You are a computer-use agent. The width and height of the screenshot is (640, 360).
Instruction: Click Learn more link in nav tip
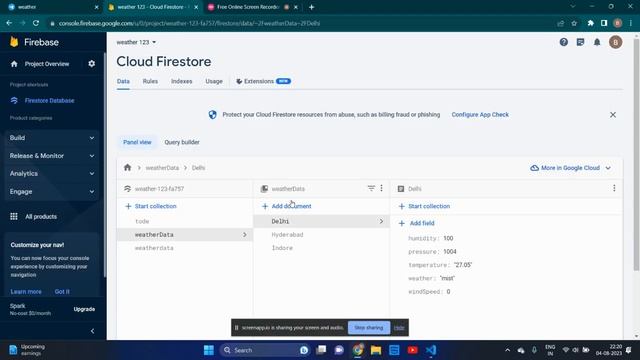(x=26, y=292)
